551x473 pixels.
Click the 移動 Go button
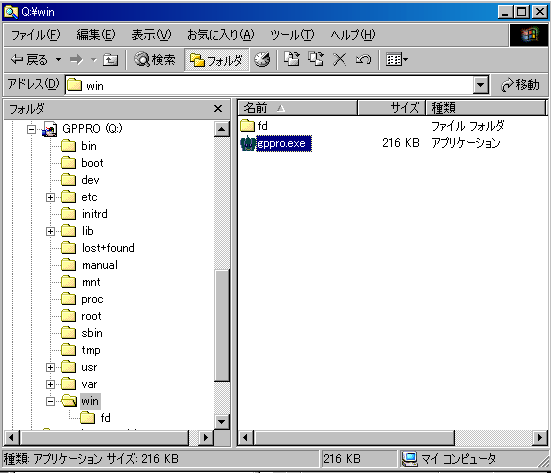click(x=520, y=85)
